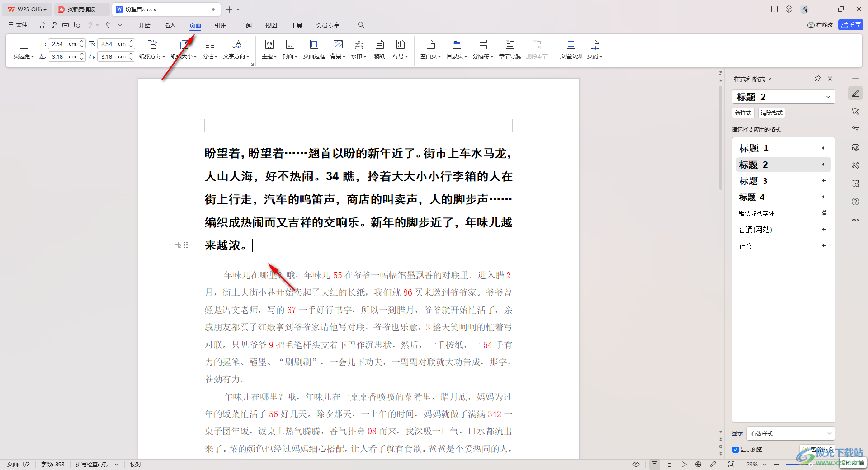Expand the current style 标题 2 dropdown
The height and width of the screenshot is (470, 868).
(828, 97)
